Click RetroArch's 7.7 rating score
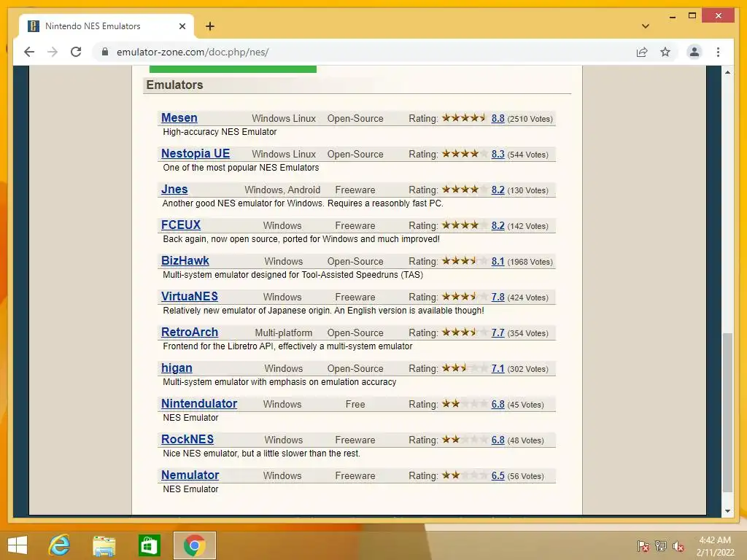Screen dimensions: 747x560 [498, 332]
